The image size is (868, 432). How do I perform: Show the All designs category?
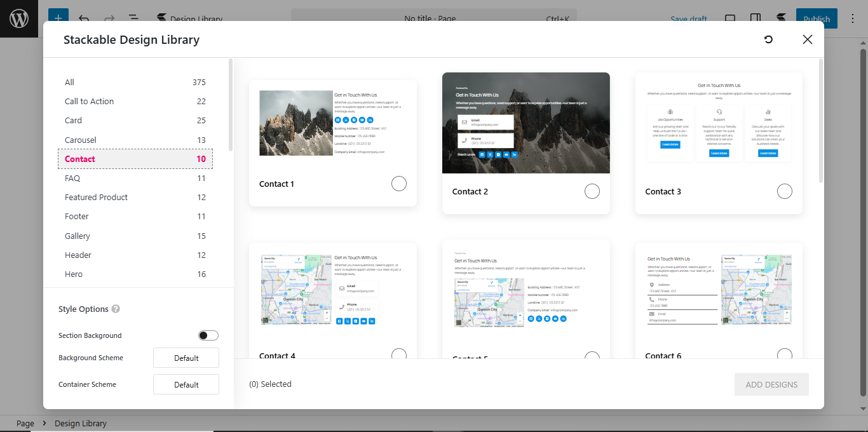click(x=135, y=82)
